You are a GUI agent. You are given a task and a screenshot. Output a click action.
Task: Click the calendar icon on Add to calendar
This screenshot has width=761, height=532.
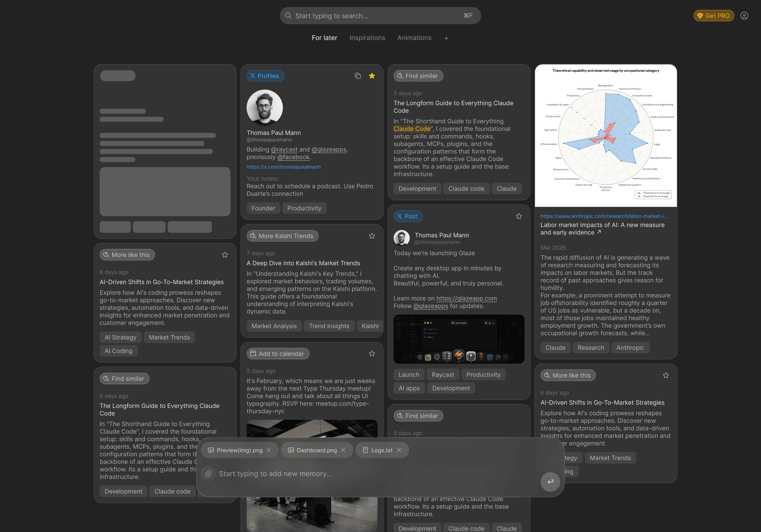point(254,353)
